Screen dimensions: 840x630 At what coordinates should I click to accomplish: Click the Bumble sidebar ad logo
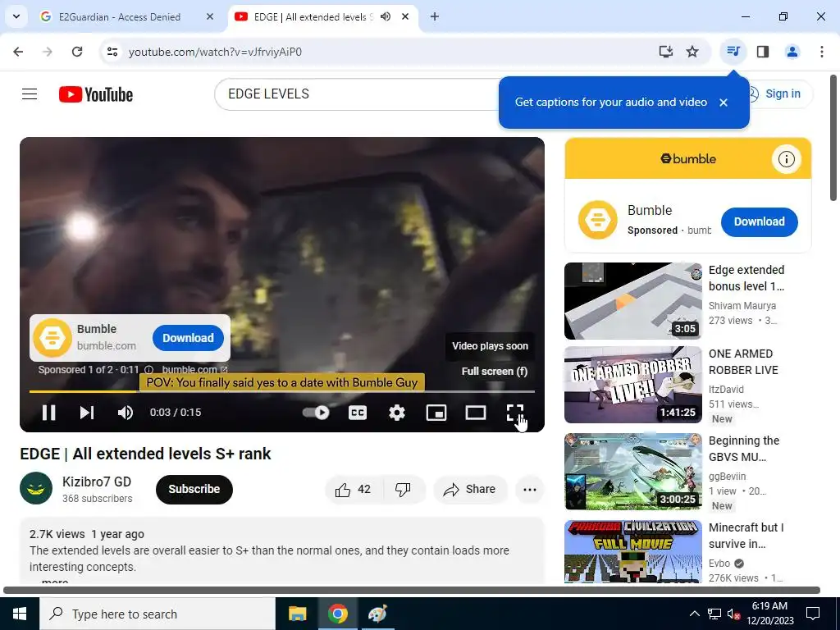point(597,220)
